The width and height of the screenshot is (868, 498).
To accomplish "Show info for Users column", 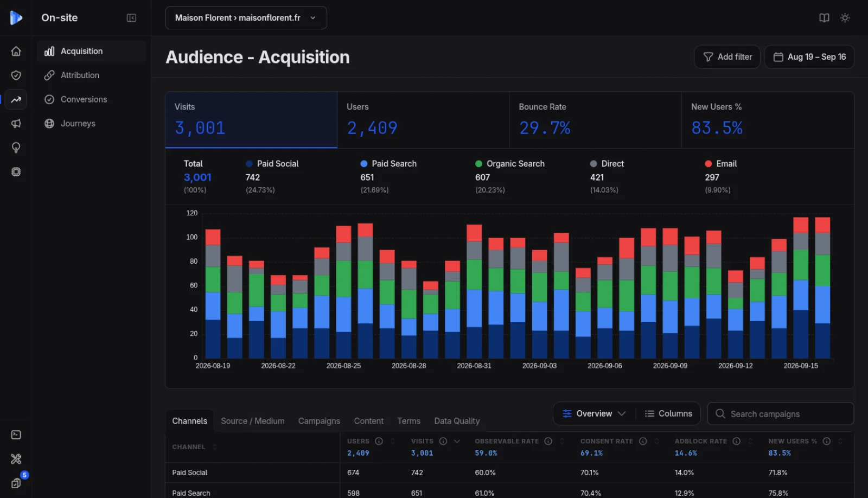I will pos(379,441).
